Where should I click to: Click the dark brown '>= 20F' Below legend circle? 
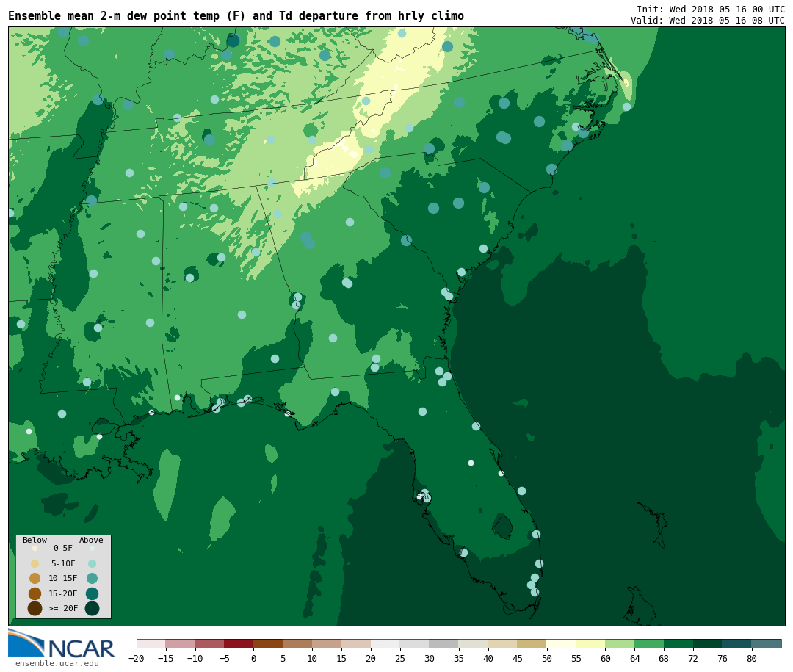[x=35, y=608]
